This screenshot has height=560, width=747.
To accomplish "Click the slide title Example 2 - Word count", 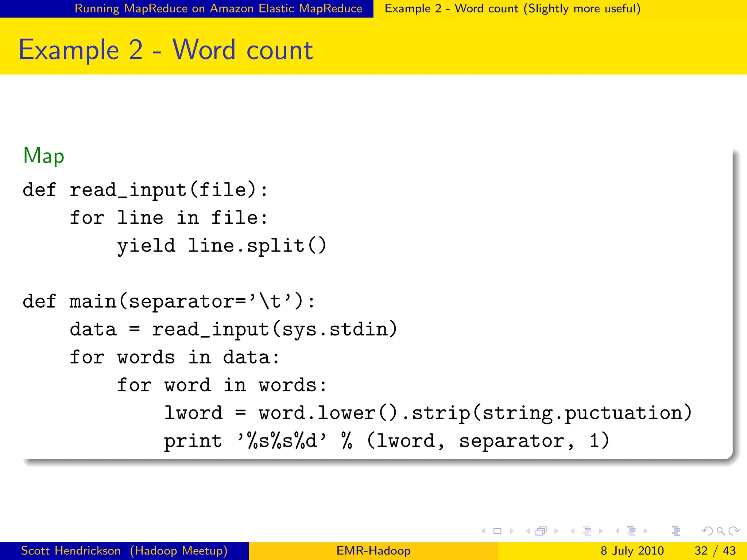I will (166, 50).
